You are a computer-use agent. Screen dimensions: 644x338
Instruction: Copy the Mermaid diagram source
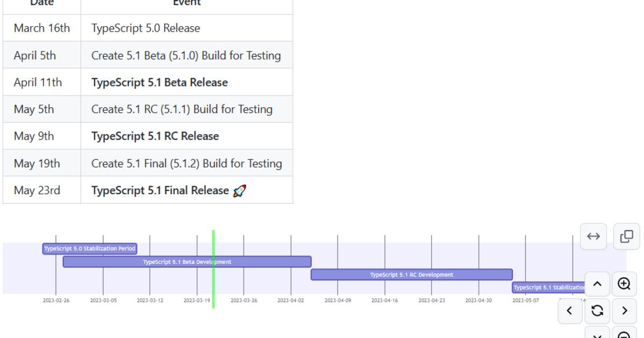pos(626,237)
